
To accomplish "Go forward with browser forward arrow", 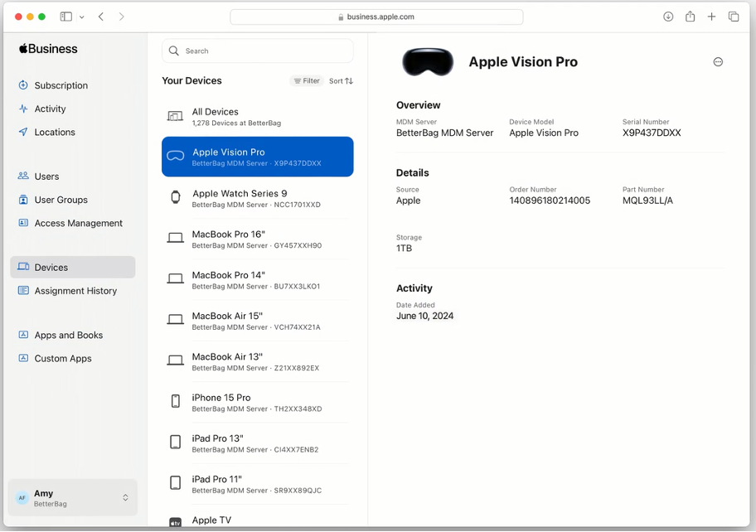I will pyautogui.click(x=122, y=17).
